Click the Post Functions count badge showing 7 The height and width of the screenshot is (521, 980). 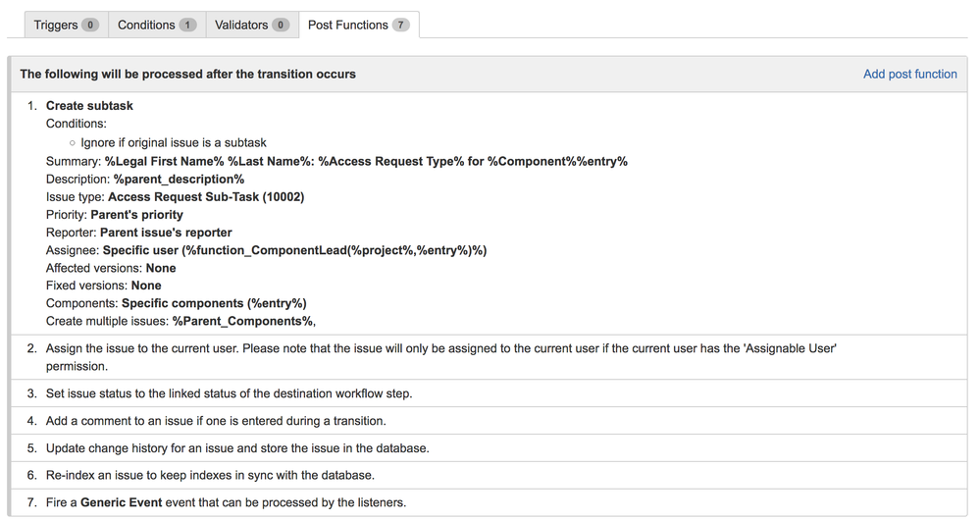pos(400,25)
